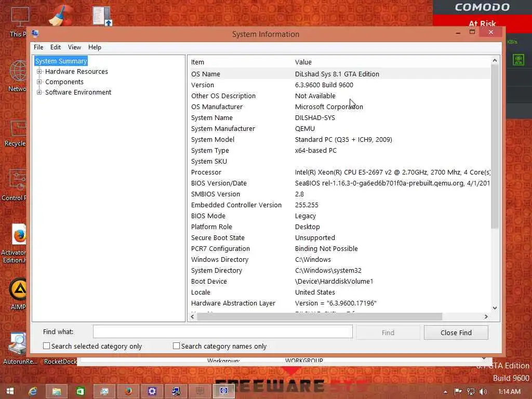Click the vertical scrollbar thumb
Screen dimensions: 532x399
[x=495, y=147]
